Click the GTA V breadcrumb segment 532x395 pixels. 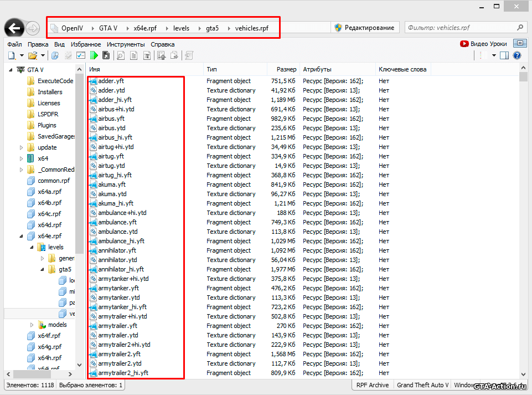pyautogui.click(x=109, y=28)
